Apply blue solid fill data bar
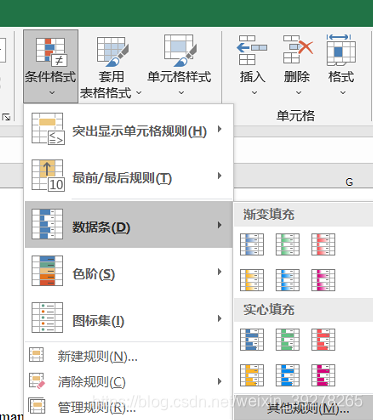Screen dimensions: 373x420 tap(252, 340)
